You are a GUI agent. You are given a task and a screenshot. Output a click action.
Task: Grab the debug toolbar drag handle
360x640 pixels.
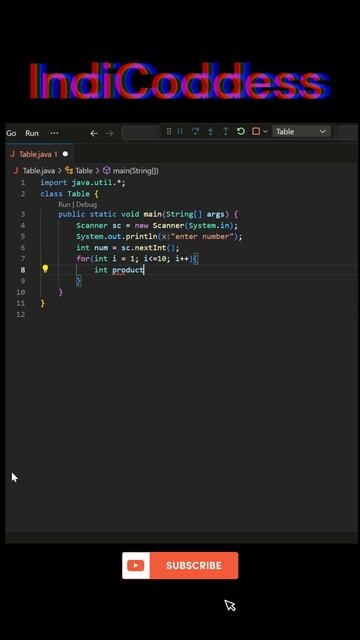click(169, 131)
